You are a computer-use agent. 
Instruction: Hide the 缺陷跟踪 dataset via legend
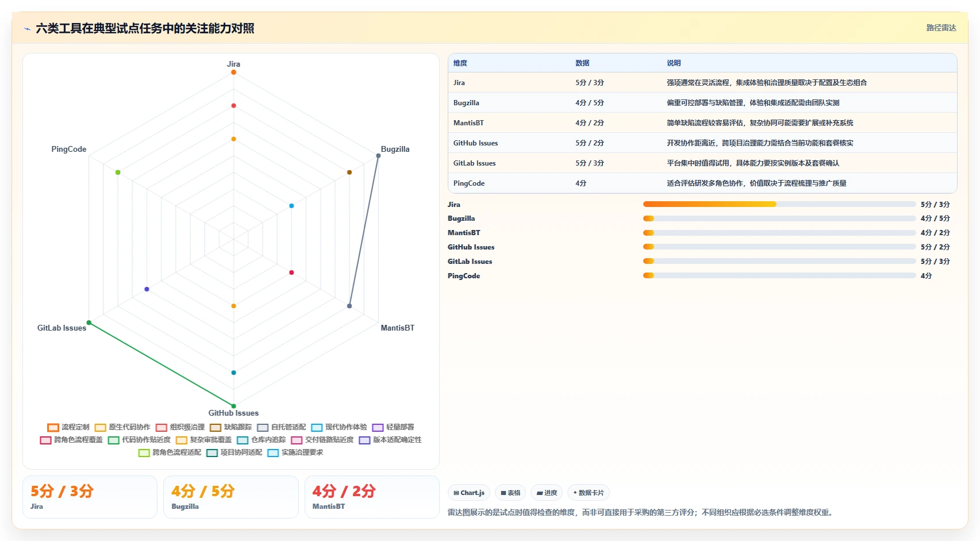point(230,427)
